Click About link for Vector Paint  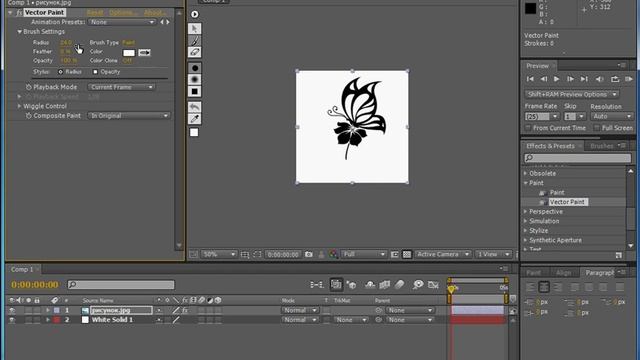[154, 13]
